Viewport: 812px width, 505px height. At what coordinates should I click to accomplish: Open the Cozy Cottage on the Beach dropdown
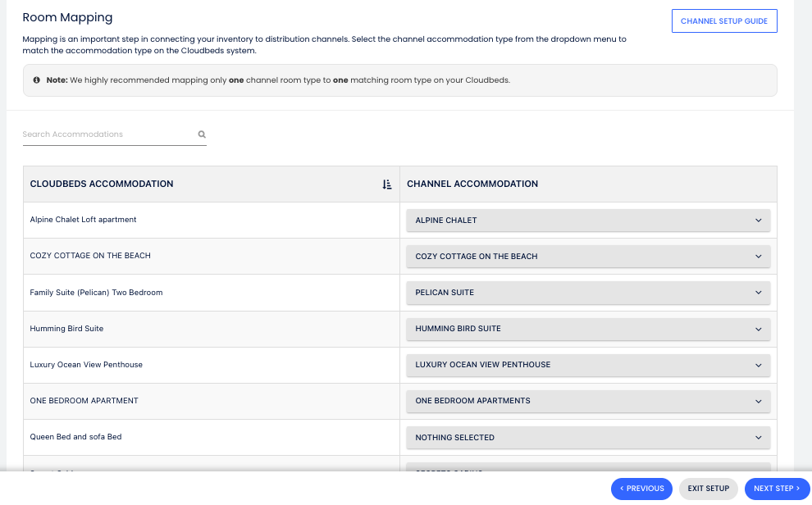point(588,257)
